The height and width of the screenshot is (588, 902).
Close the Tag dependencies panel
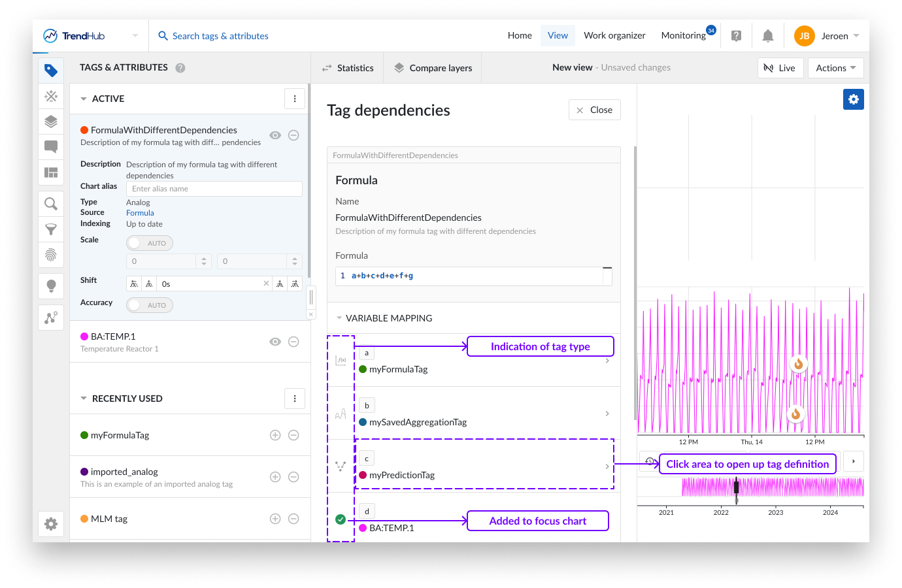click(x=594, y=110)
